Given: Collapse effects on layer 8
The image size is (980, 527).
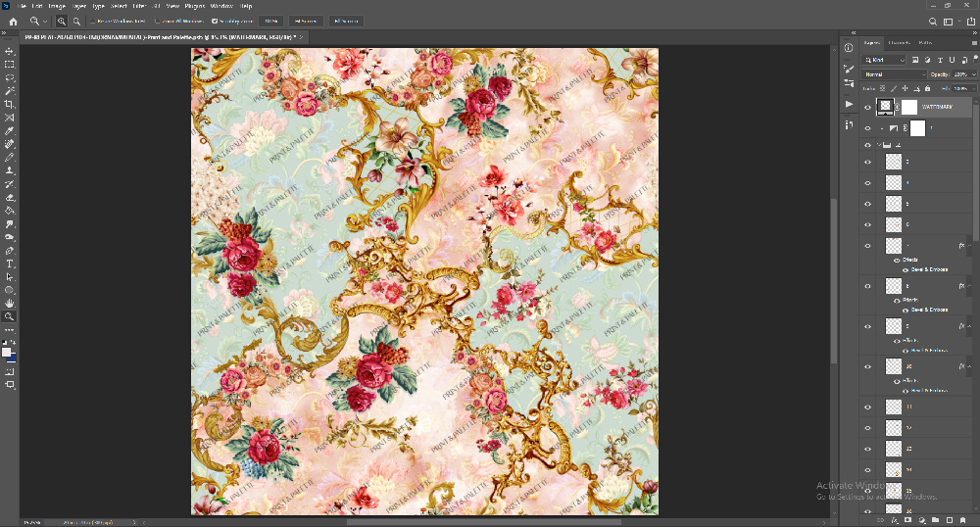Looking at the screenshot, I should [x=969, y=286].
